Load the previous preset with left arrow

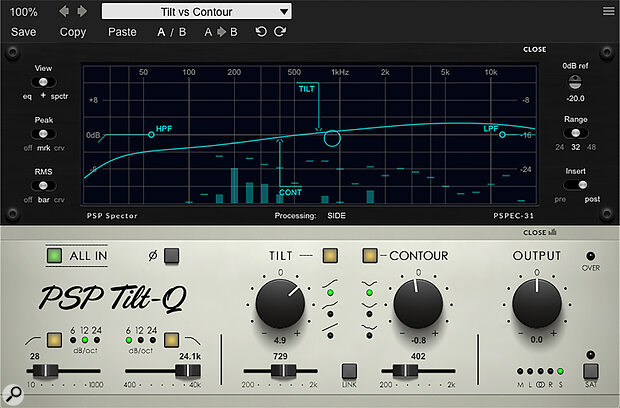[64, 11]
